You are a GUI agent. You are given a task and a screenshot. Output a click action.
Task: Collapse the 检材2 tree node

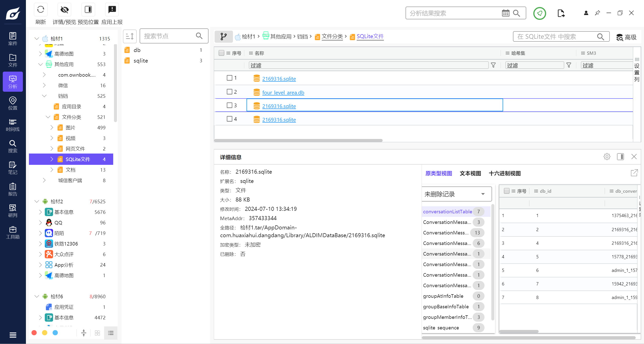37,202
